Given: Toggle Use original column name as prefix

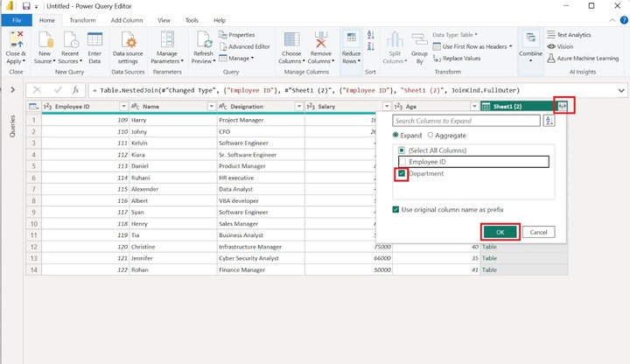Looking at the screenshot, I should (395, 209).
